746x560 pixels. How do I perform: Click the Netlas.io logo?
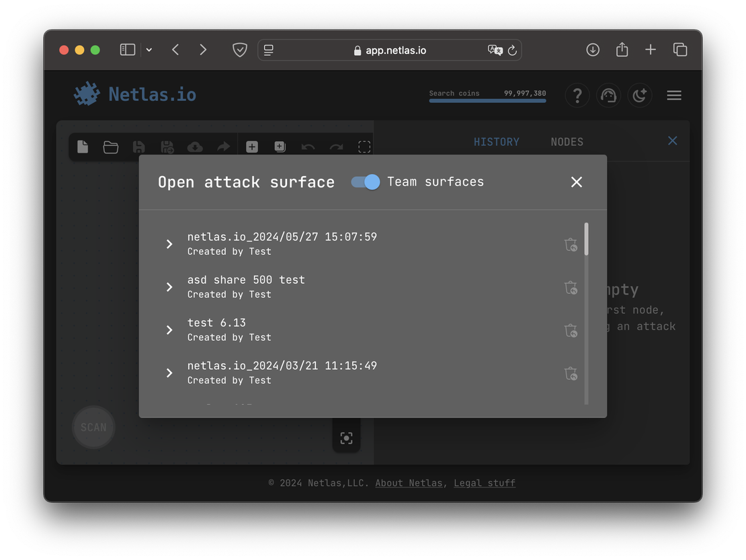tap(135, 94)
